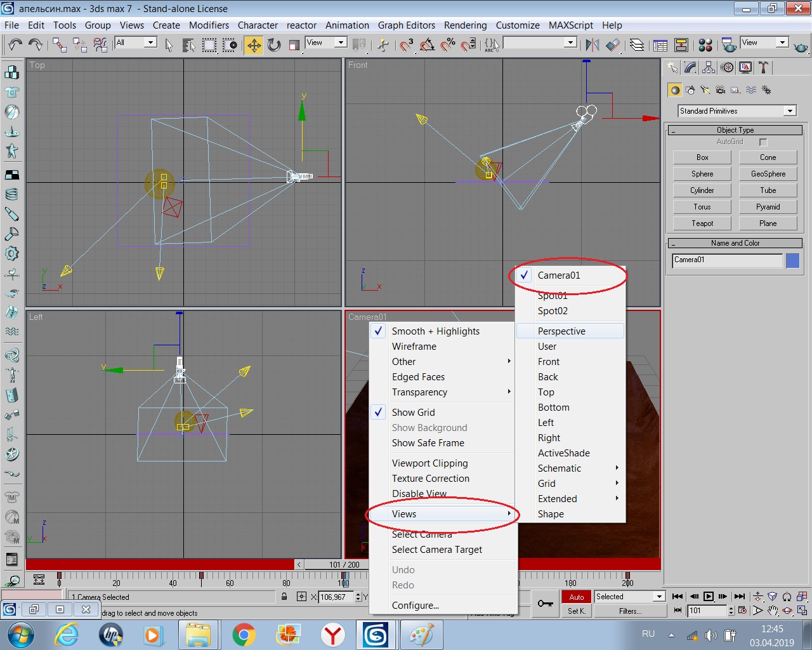Open the Select by Name list tool
Screen dimensions: 812x650
pos(188,44)
